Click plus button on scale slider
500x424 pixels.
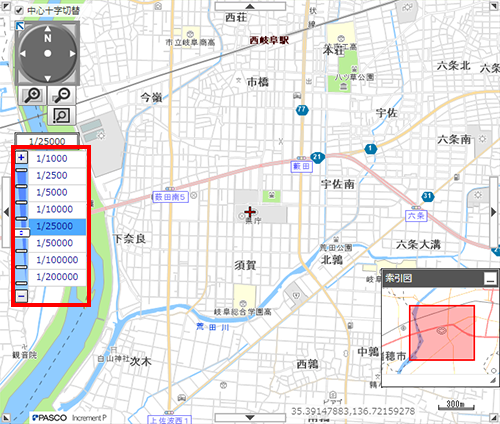[x=21, y=157]
